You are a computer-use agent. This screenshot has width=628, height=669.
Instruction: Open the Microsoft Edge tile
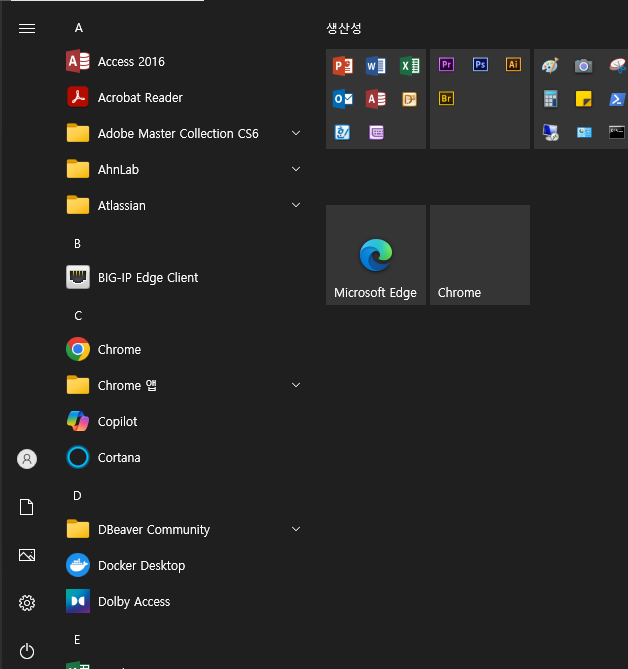tap(376, 255)
